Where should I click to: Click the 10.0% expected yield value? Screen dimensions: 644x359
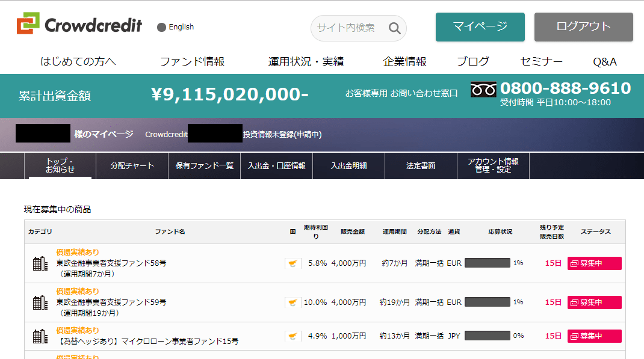[315, 302]
